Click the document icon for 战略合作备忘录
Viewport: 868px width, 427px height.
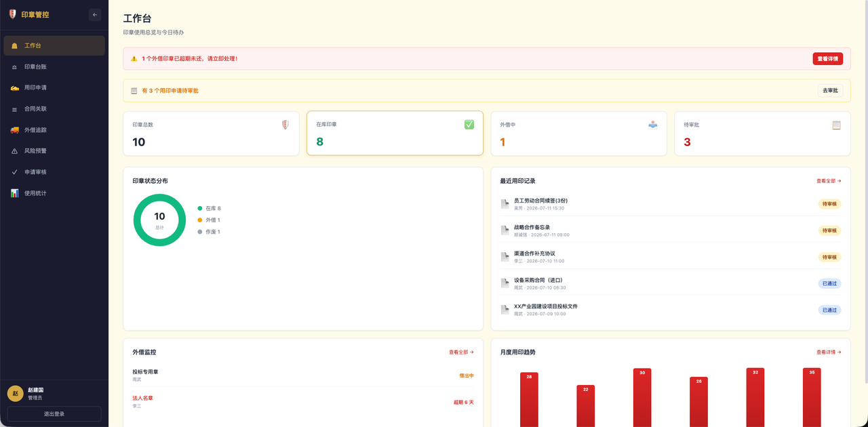pos(505,230)
